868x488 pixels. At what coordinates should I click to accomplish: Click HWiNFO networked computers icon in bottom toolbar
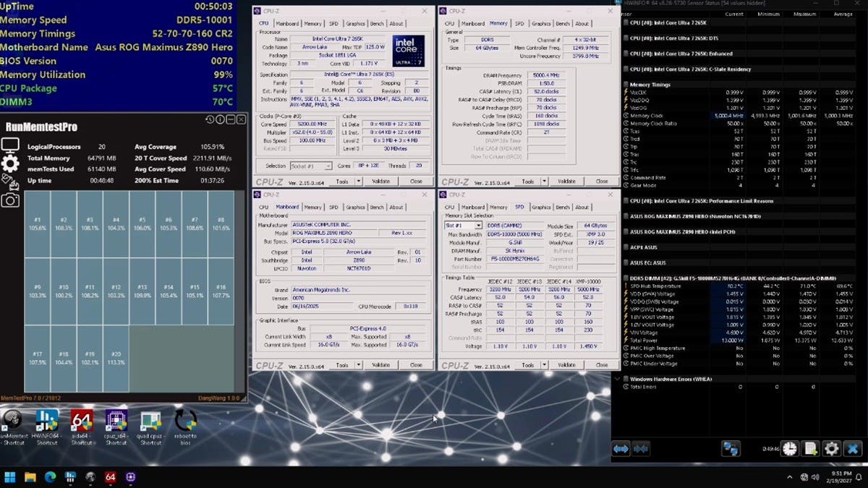coord(731,449)
